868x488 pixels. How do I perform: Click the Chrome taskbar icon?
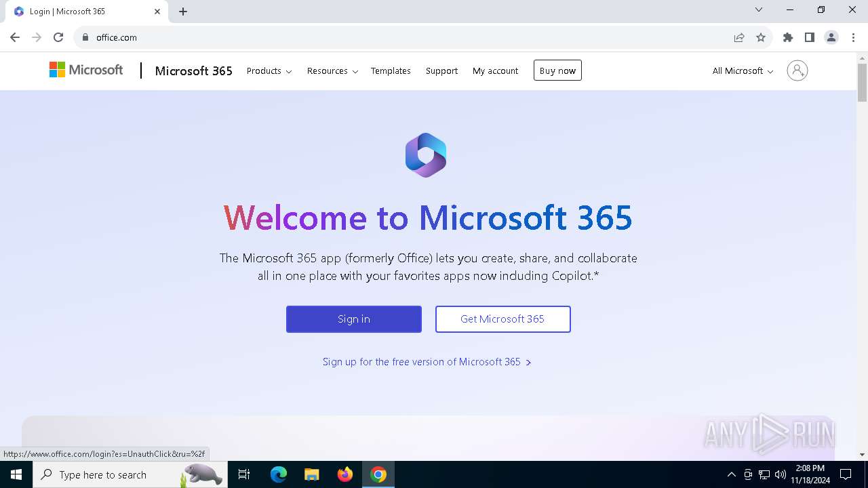(x=378, y=474)
